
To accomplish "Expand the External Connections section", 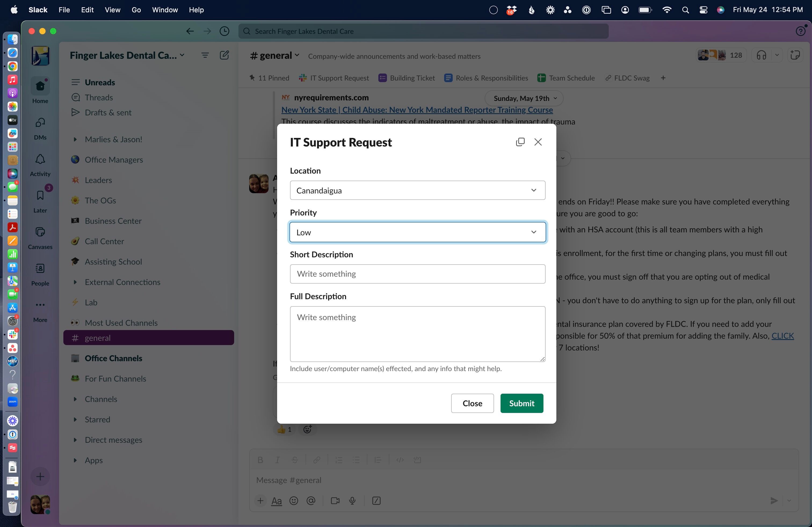I will tap(75, 282).
